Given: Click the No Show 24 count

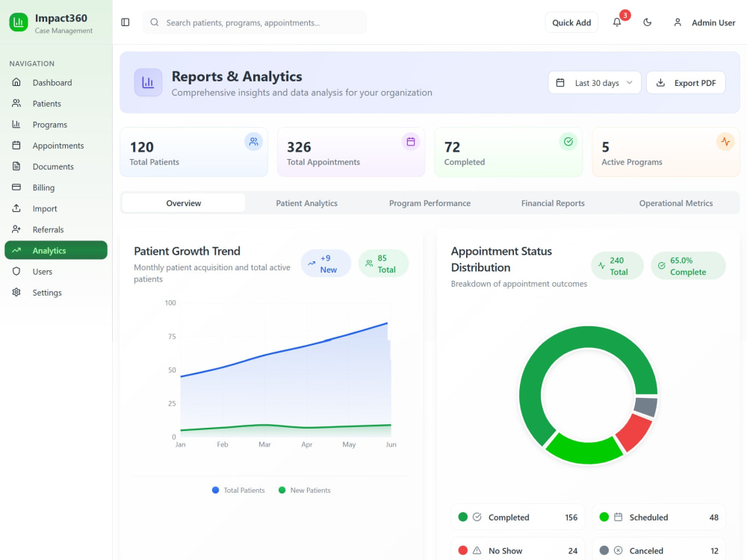Looking at the screenshot, I should tap(573, 550).
